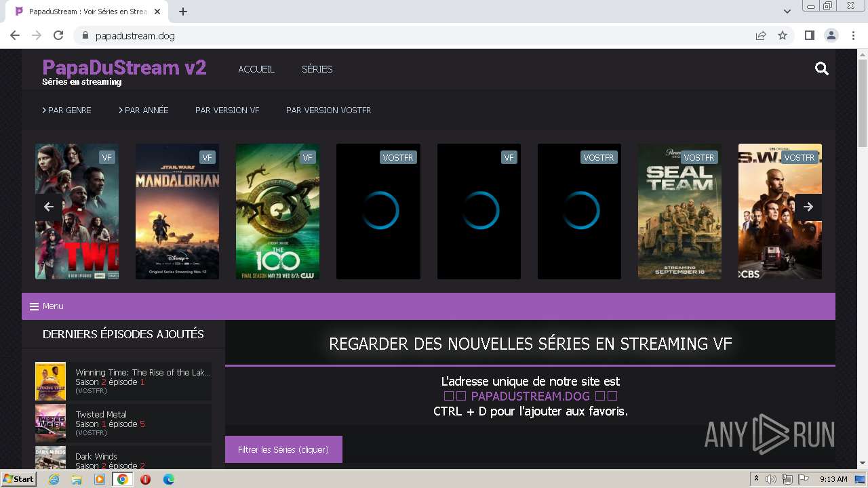Screen dimensions: 868x488
Task: Open The Mandalorian poster
Action: pos(177,211)
